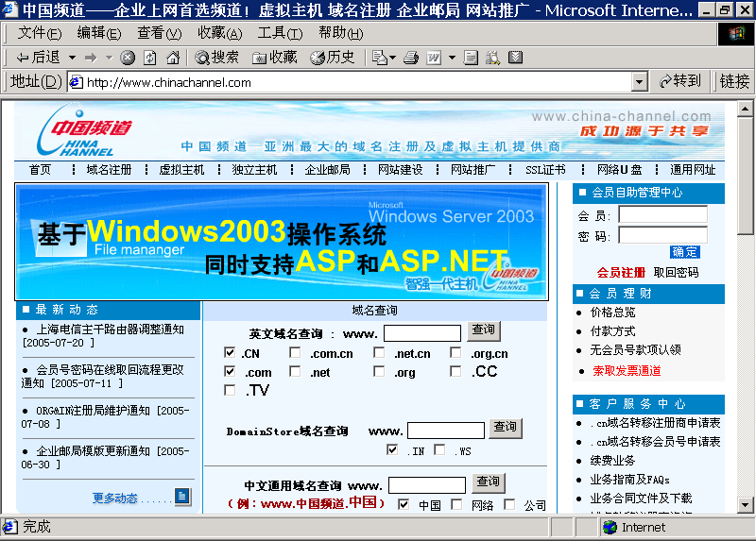Click the 英文域名查询 www. input field

(x=421, y=332)
